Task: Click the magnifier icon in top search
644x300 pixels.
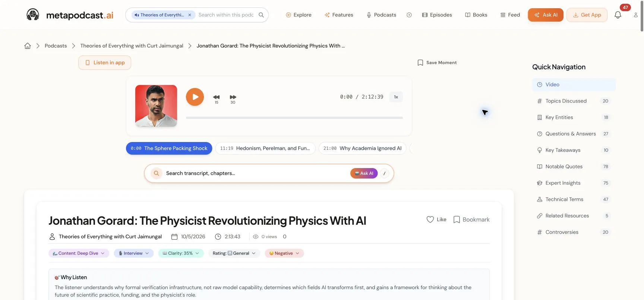Action: coord(261,15)
